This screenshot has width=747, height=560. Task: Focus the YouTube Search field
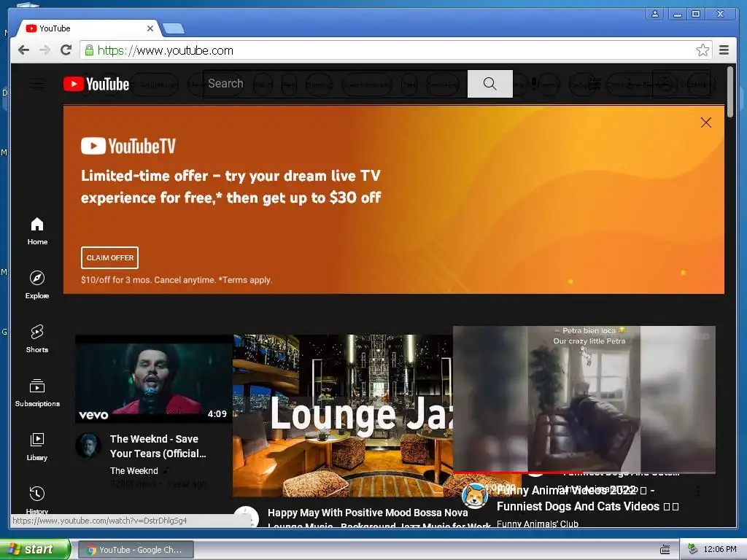click(x=336, y=84)
